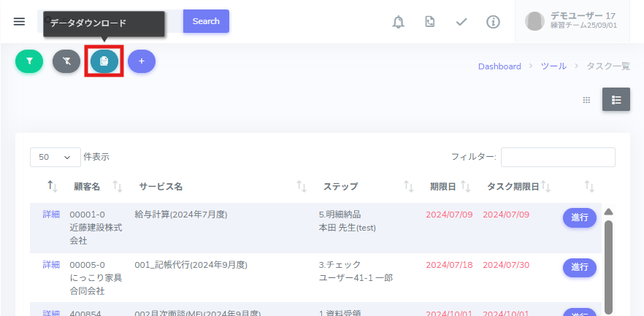
Task: Click the Search button
Action: [206, 21]
